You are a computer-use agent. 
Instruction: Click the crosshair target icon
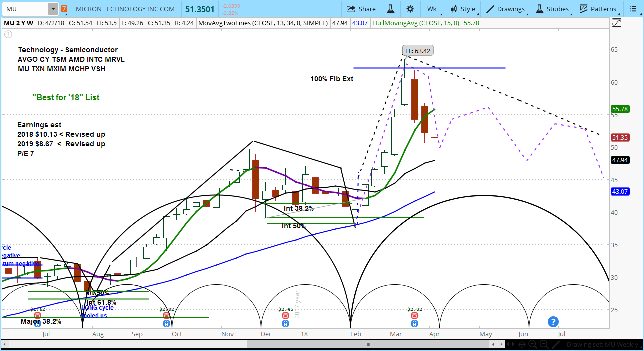click(x=522, y=344)
